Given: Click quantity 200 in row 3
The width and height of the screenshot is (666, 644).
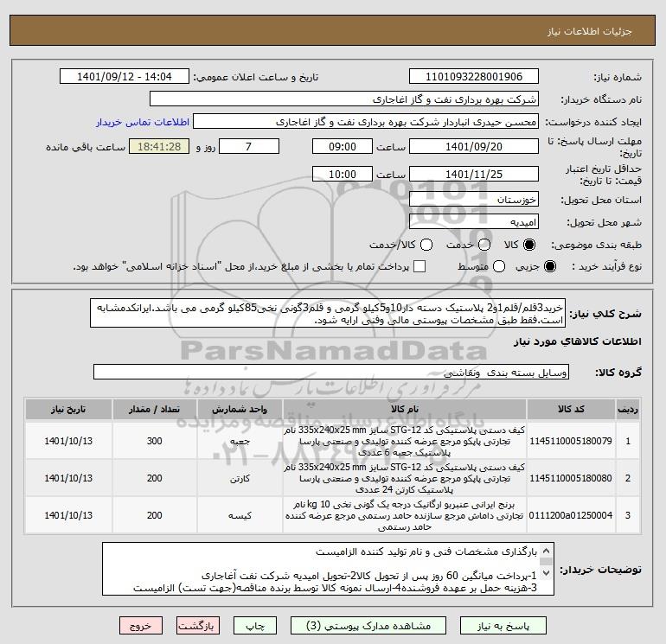Looking at the screenshot, I should 154,515.
